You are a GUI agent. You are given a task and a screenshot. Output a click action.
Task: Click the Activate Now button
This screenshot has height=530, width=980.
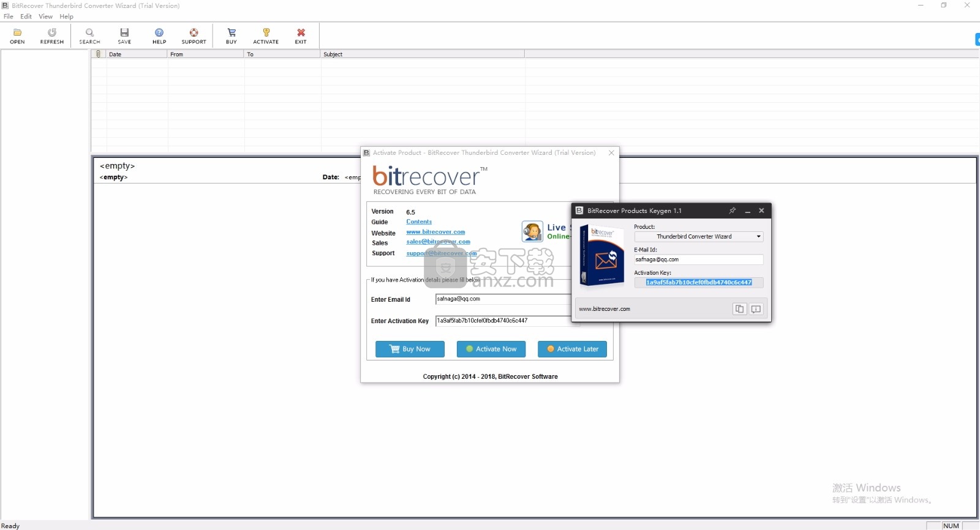[491, 349]
